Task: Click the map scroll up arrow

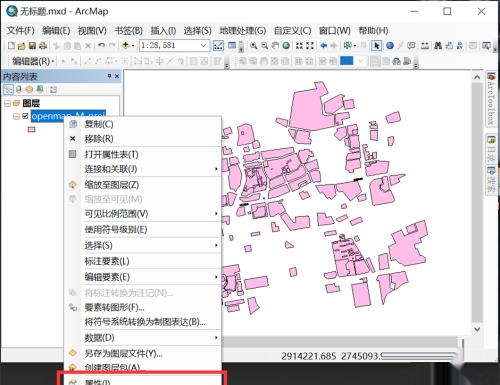Action: pyautogui.click(x=477, y=77)
